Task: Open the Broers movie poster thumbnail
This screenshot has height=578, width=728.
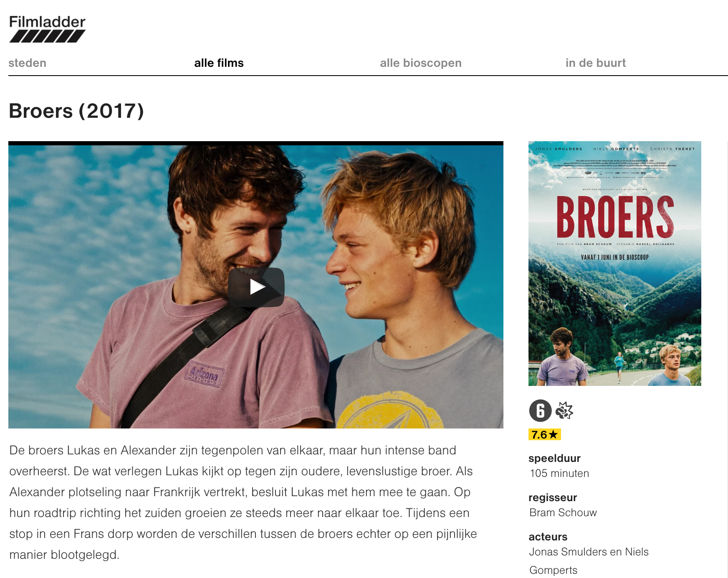Action: pyautogui.click(x=615, y=264)
